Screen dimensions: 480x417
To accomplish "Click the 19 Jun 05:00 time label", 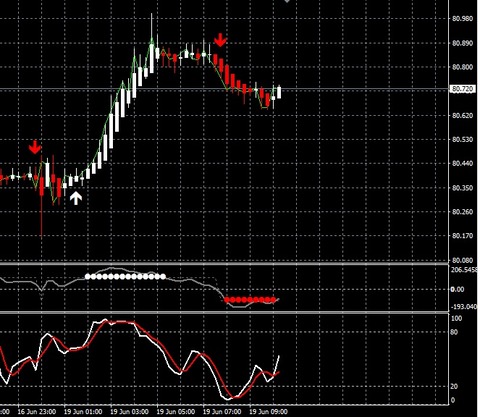I will [x=176, y=412].
